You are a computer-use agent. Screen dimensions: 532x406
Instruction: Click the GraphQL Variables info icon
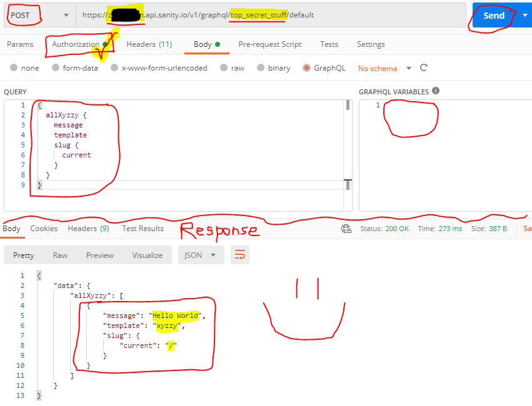436,91
